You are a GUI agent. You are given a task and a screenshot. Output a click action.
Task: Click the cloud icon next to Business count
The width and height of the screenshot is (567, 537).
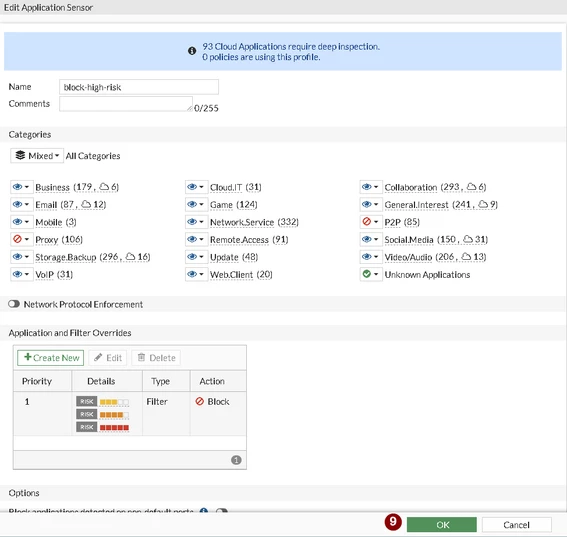point(104,187)
